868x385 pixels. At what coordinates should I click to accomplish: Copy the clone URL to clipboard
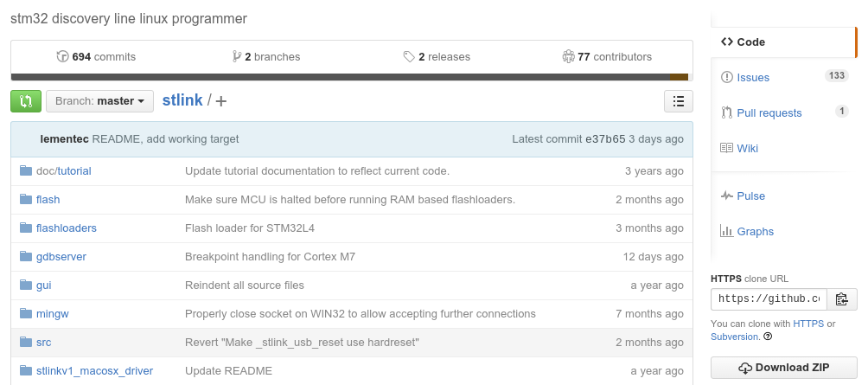842,299
